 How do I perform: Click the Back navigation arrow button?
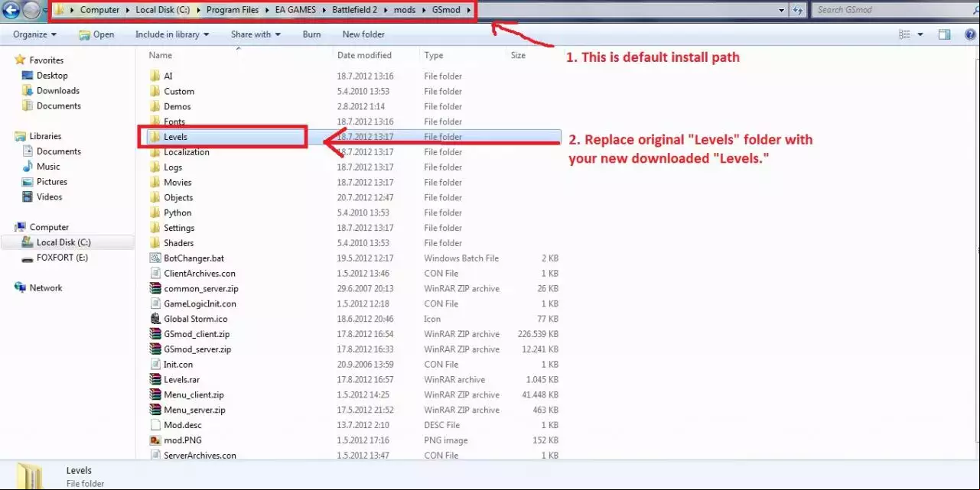[x=11, y=10]
